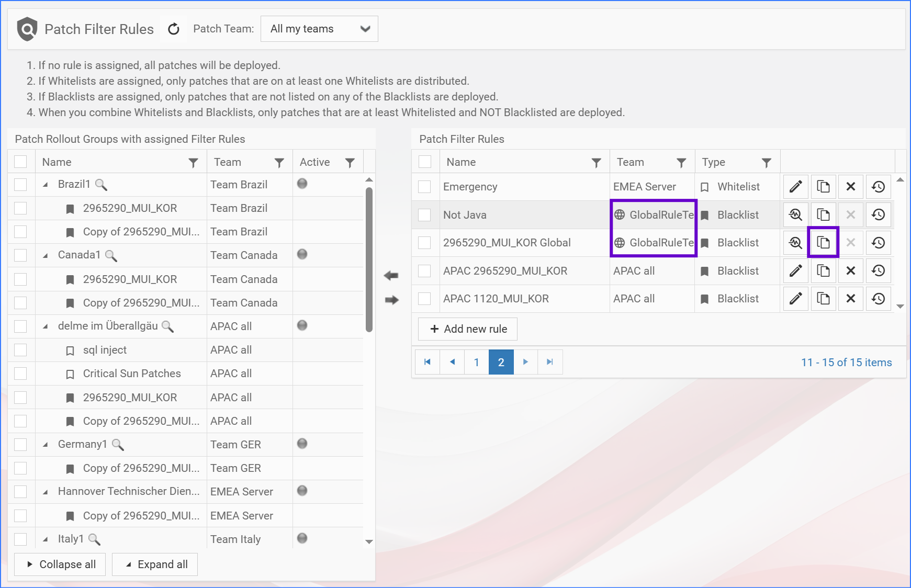Go to page 1 of rules

coord(476,362)
